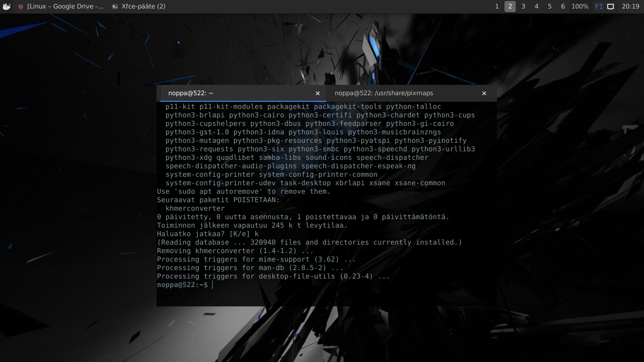Close the noppa@522: ~ terminal tab
This screenshot has height=362, width=644.
pyautogui.click(x=318, y=93)
